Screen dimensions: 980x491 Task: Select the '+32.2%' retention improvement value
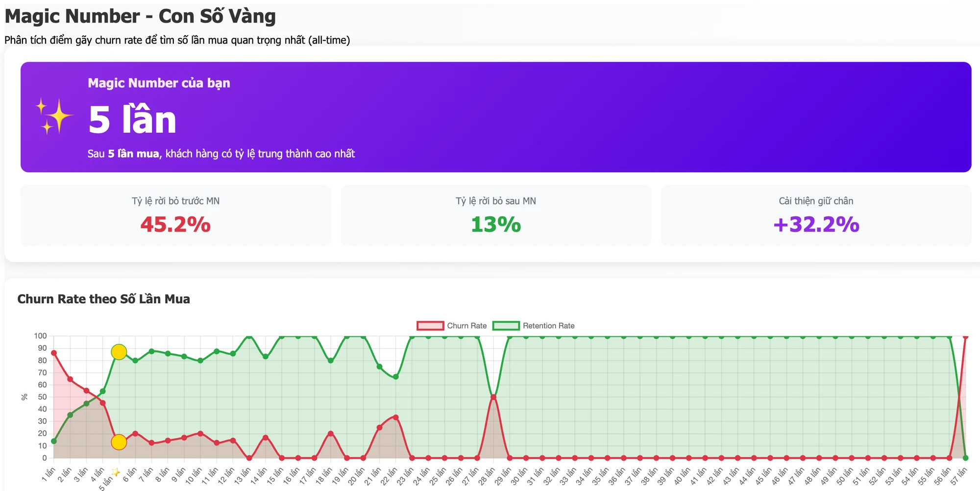pos(816,224)
